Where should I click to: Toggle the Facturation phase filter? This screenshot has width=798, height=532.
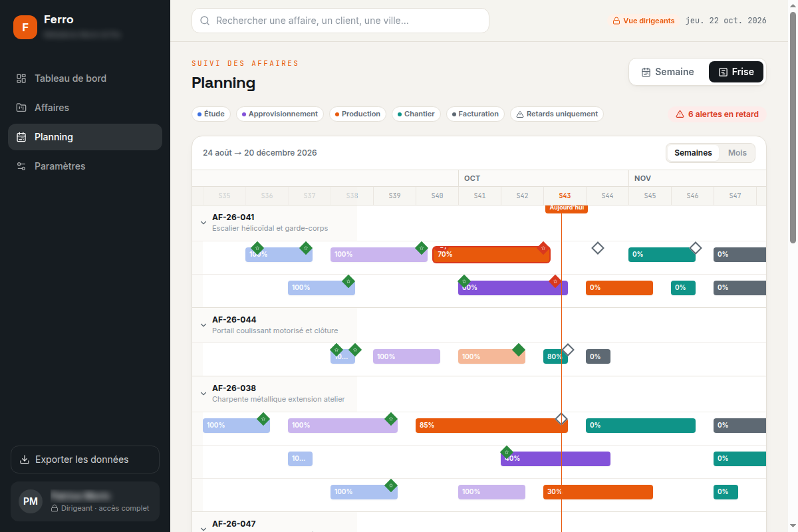(475, 114)
